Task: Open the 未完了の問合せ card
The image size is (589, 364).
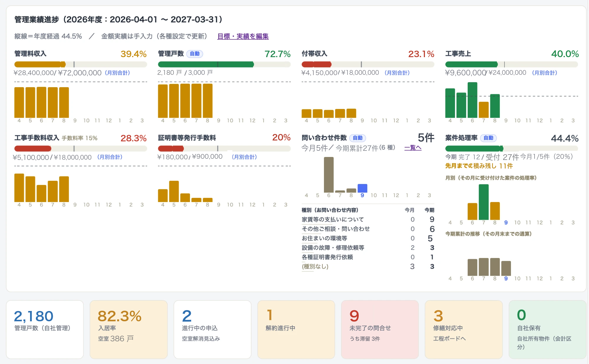Action: pos(380,330)
